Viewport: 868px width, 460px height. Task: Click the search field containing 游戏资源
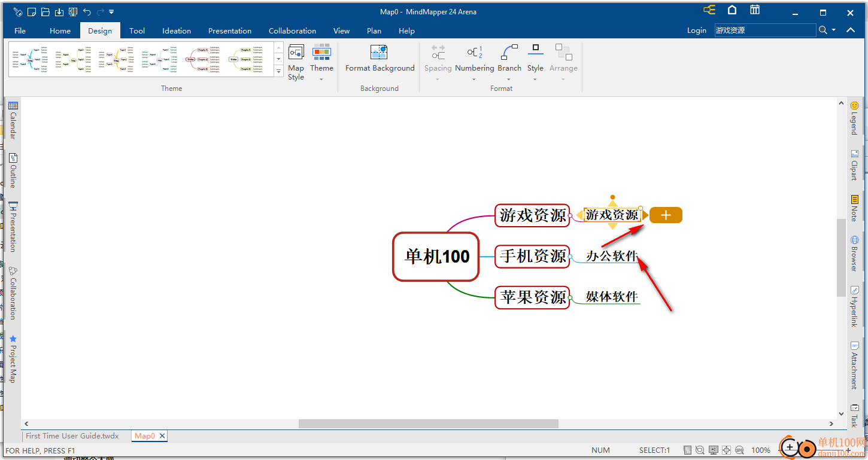(765, 31)
